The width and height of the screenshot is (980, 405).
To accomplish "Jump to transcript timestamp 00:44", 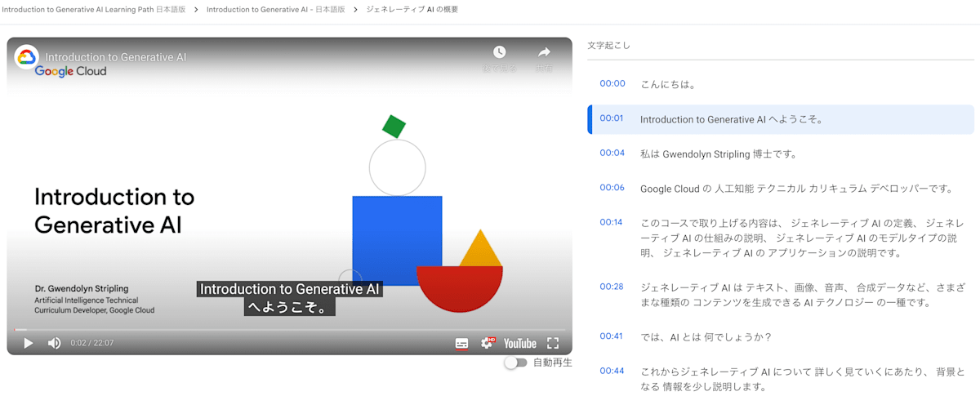I will click(x=612, y=371).
